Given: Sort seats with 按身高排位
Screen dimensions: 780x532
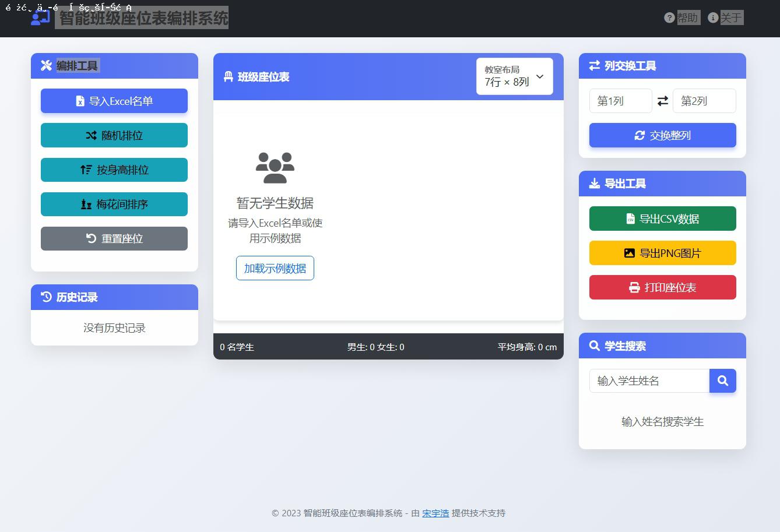Looking at the screenshot, I should (114, 170).
